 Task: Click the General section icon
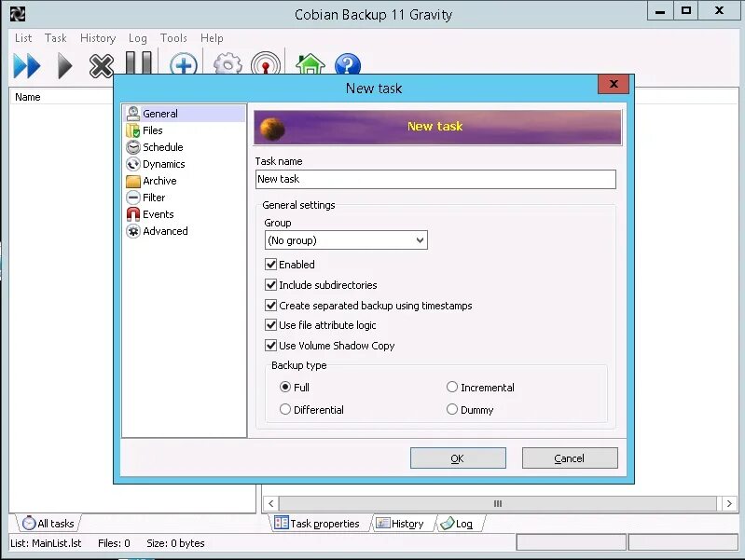(x=133, y=114)
